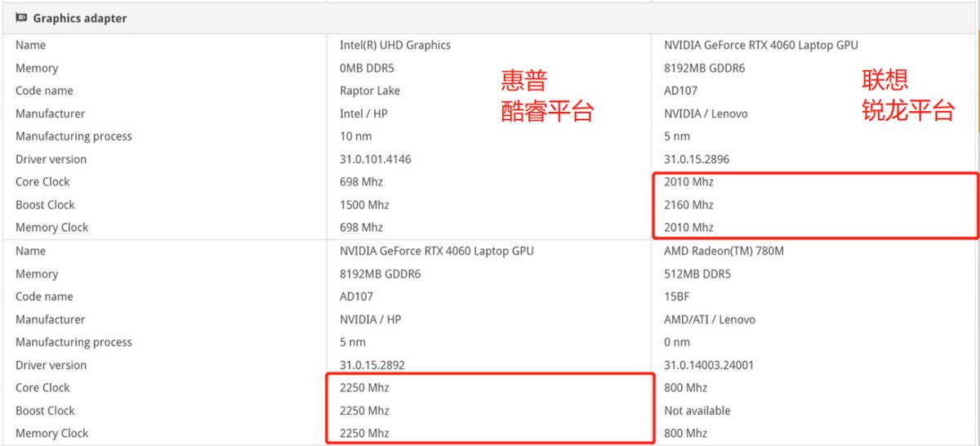
Task: Click Manufacturing process label in 0 nm row
Action: pos(73,342)
